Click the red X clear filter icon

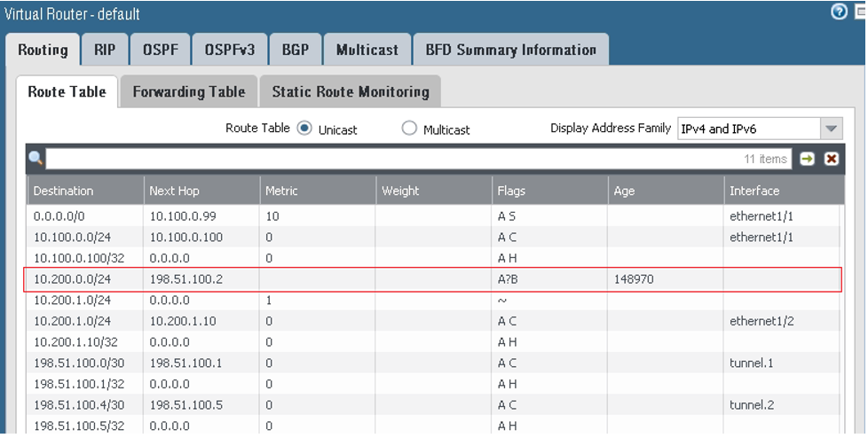[x=832, y=159]
